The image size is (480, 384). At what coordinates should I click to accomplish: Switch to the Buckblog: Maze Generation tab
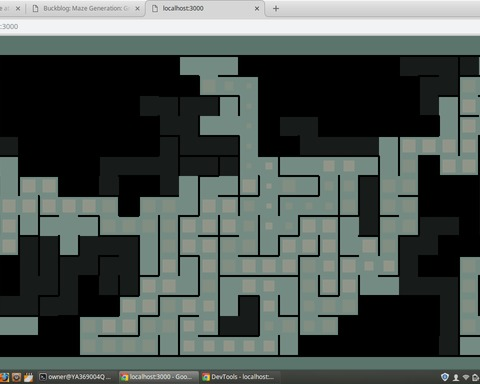[x=85, y=9]
